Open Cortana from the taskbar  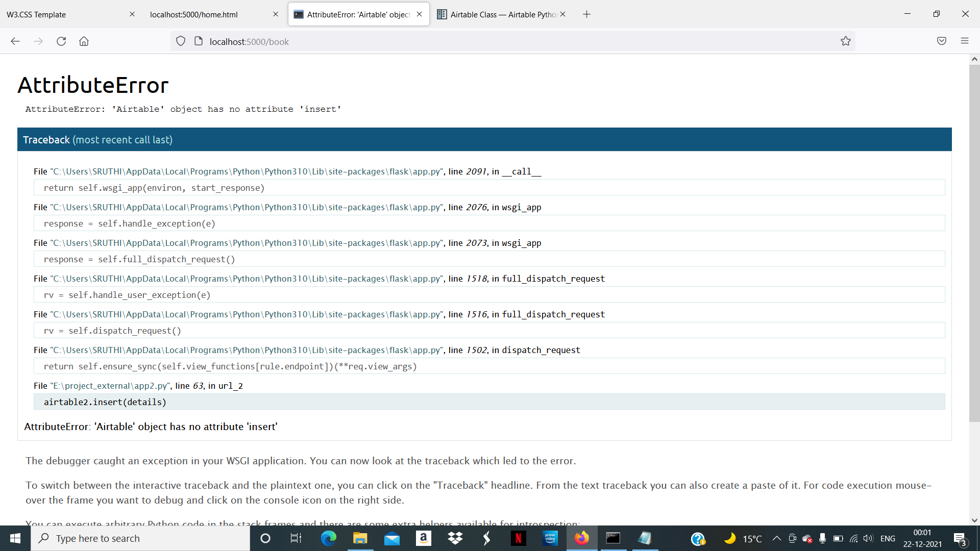(x=265, y=538)
